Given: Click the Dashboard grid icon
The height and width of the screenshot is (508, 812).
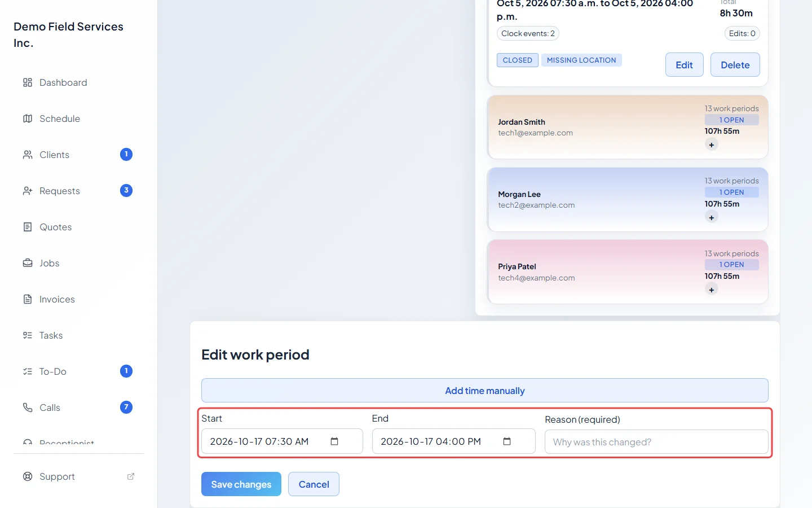Looking at the screenshot, I should click(x=28, y=82).
